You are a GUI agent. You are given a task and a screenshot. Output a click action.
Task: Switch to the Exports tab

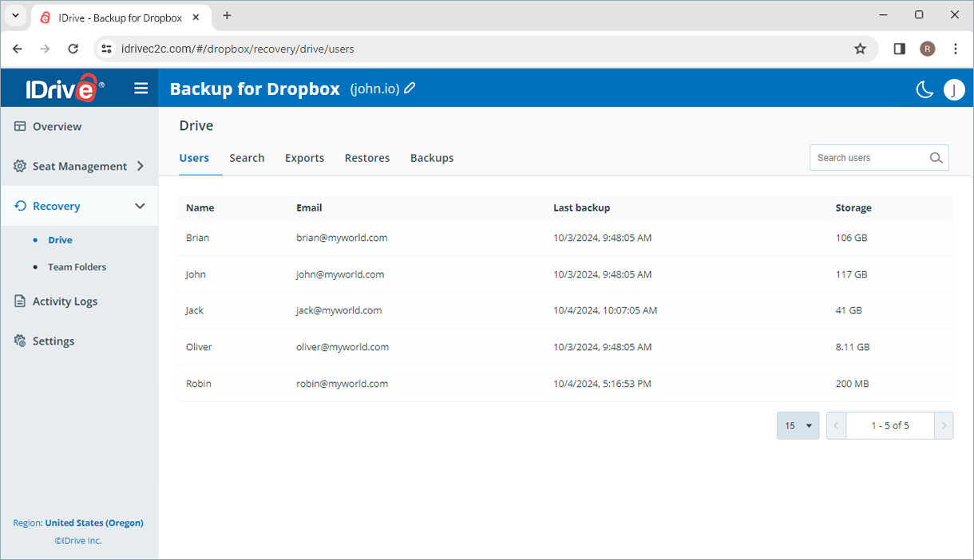pyautogui.click(x=304, y=158)
